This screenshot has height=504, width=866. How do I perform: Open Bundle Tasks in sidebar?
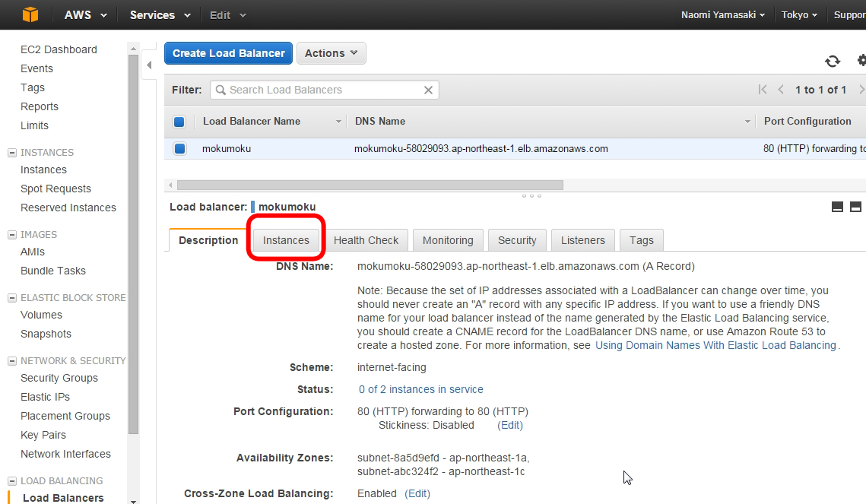(x=53, y=271)
